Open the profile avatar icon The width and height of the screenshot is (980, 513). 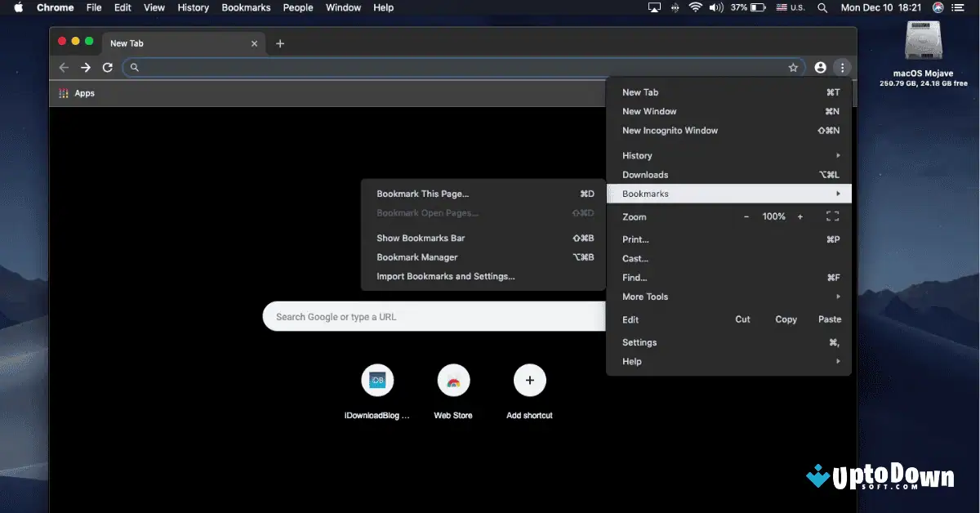click(820, 68)
